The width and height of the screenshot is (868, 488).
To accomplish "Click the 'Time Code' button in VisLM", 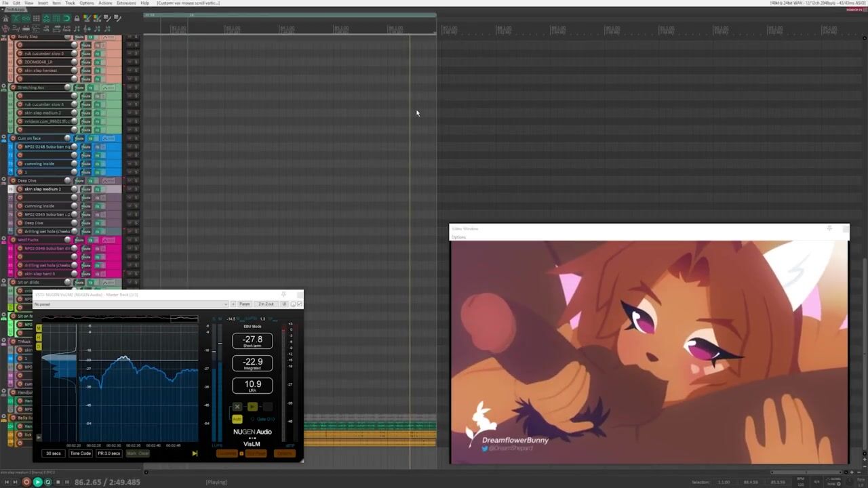I will coord(80,453).
